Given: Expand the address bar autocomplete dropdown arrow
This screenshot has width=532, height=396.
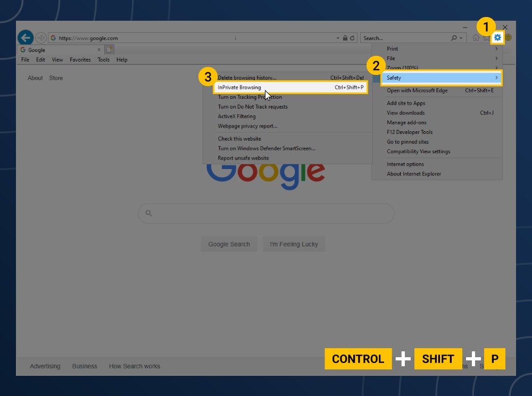Looking at the screenshot, I should [x=338, y=38].
